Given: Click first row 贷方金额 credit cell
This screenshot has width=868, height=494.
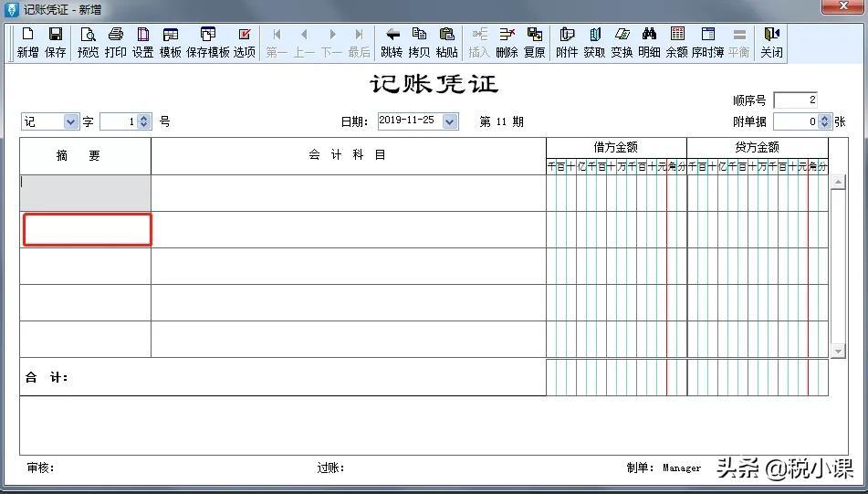Looking at the screenshot, I should point(758,193).
